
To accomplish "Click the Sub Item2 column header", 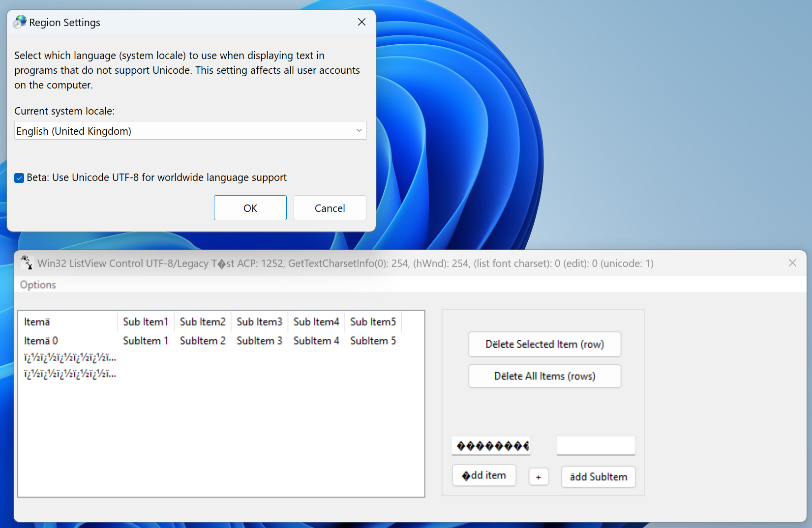I will [203, 322].
